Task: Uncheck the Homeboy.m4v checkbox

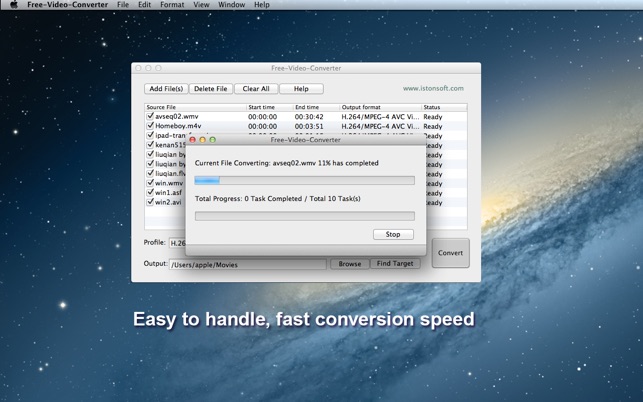Action: pyautogui.click(x=150, y=126)
